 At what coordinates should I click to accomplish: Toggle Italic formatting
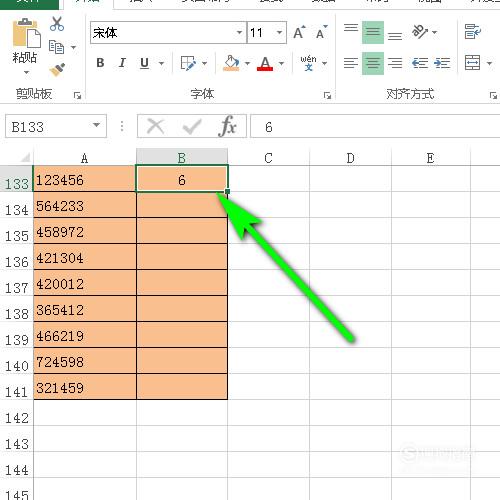tap(122, 63)
